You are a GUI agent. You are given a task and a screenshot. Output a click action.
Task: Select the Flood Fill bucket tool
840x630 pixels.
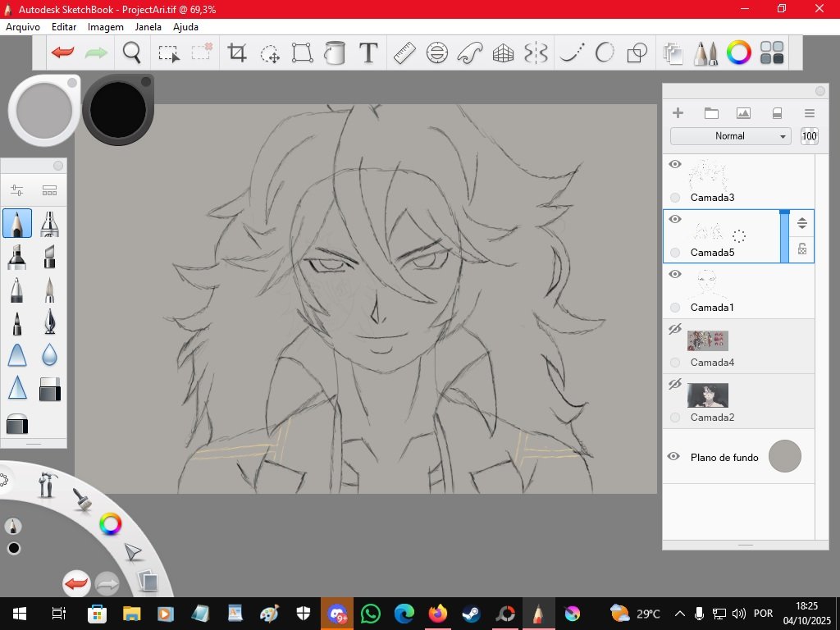pyautogui.click(x=335, y=52)
